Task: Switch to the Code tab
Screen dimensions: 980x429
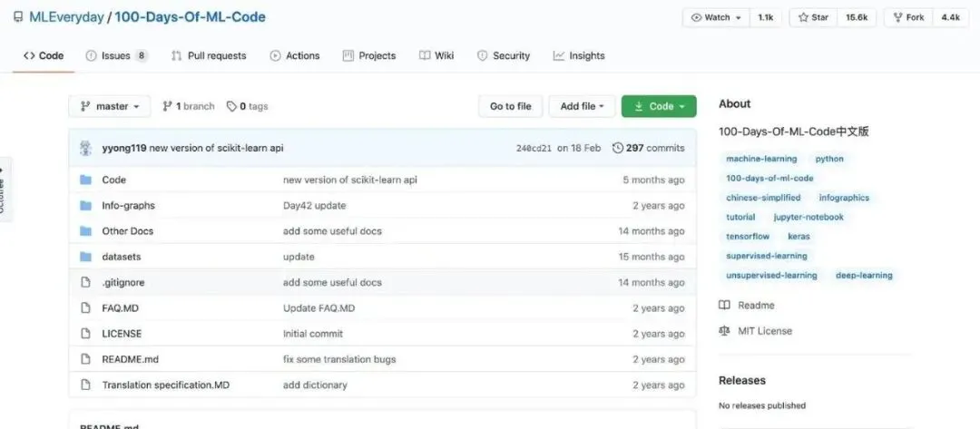Action: [x=44, y=55]
